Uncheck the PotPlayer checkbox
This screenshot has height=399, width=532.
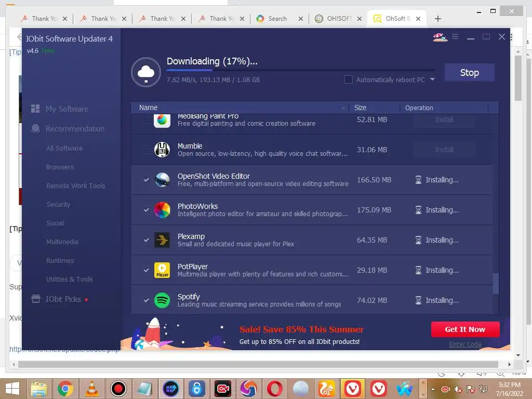point(146,270)
